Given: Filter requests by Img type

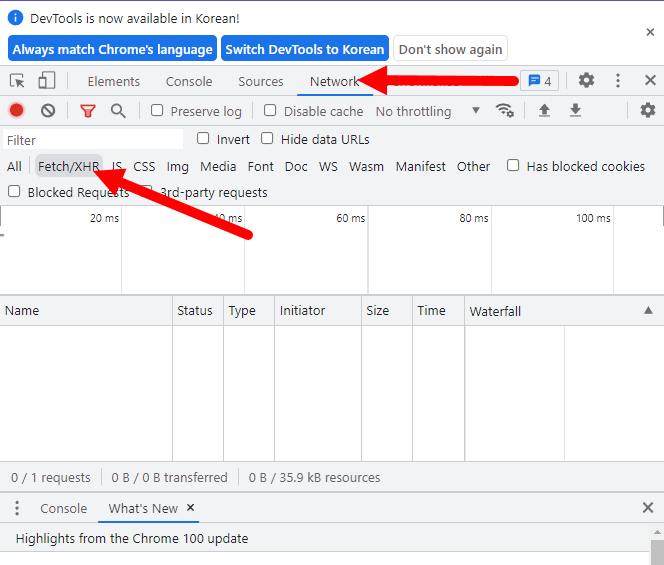Looking at the screenshot, I should [x=177, y=166].
